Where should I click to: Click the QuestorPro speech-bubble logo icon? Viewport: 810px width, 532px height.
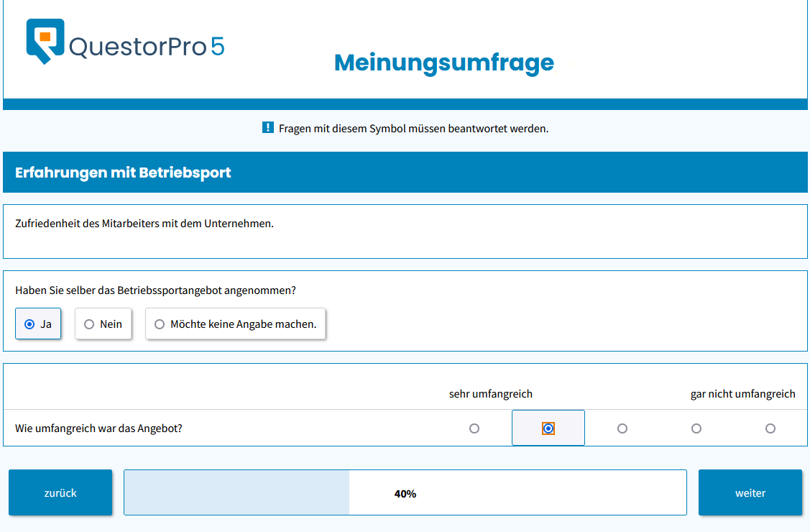tap(45, 41)
